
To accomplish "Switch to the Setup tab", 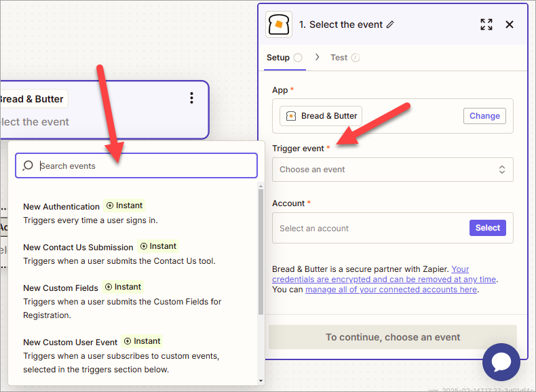I will click(284, 58).
